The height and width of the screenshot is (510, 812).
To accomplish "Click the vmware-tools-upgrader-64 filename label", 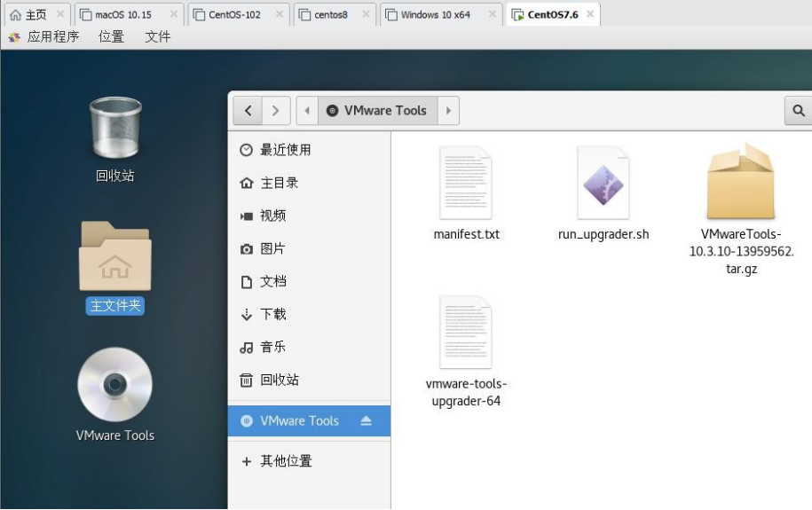I will pos(466,392).
